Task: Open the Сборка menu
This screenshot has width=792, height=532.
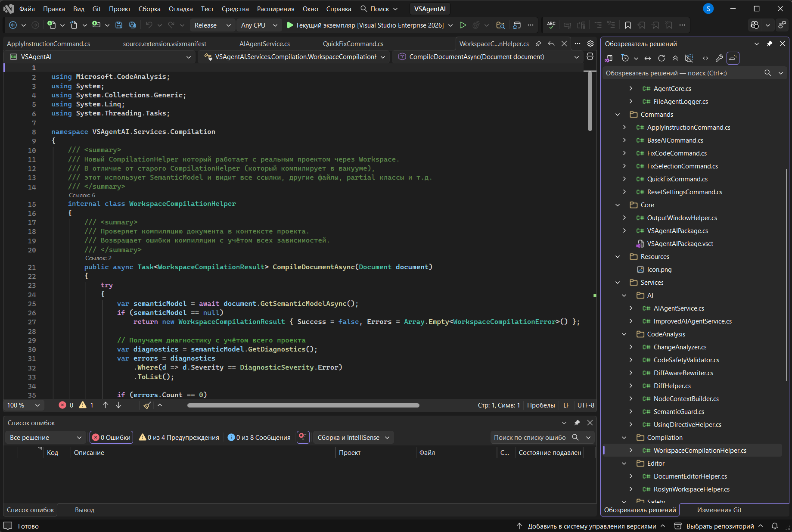Action: click(149, 9)
